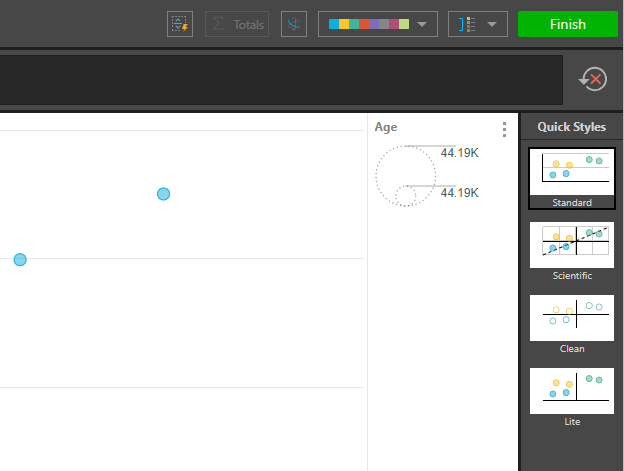Click the green Finish button
624x471 pixels.
[567, 24]
